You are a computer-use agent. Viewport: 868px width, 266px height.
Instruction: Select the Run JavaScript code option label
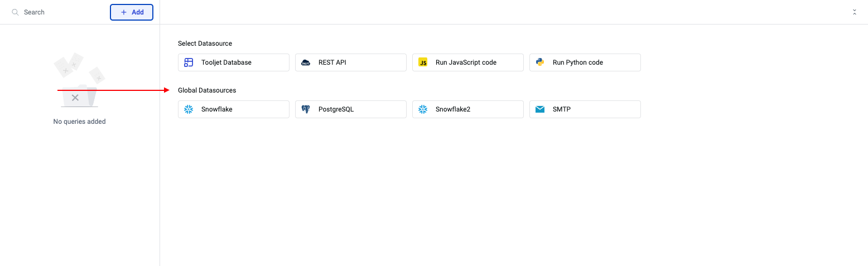pyautogui.click(x=466, y=62)
